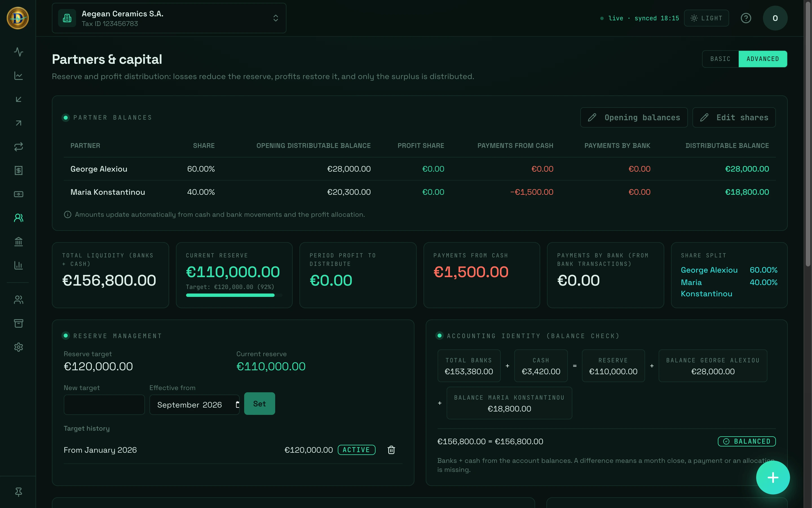Click the reserve progress bar

click(234, 295)
